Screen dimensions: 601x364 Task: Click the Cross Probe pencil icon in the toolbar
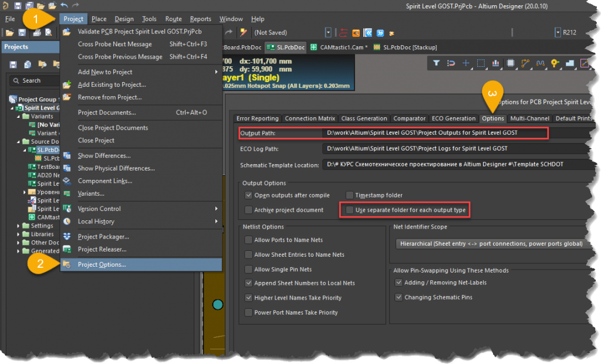tap(244, 33)
